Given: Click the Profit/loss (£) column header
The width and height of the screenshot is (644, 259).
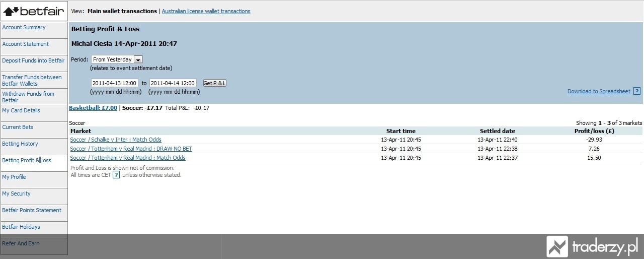Looking at the screenshot, I should coord(595,131).
